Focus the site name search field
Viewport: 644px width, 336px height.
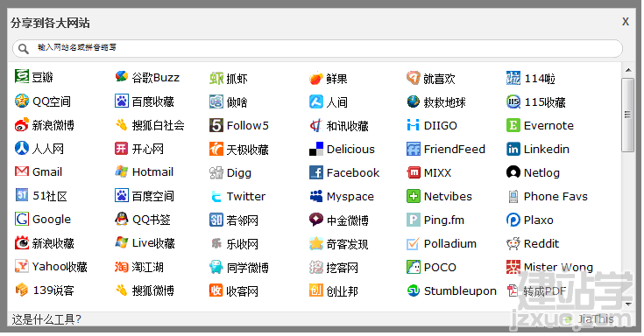(x=317, y=48)
